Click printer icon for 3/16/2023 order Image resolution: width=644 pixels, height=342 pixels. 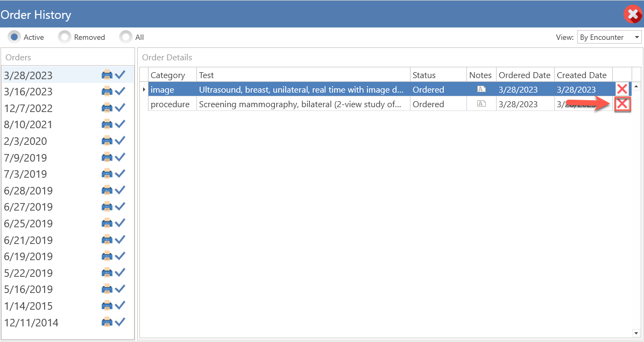pyautogui.click(x=107, y=91)
